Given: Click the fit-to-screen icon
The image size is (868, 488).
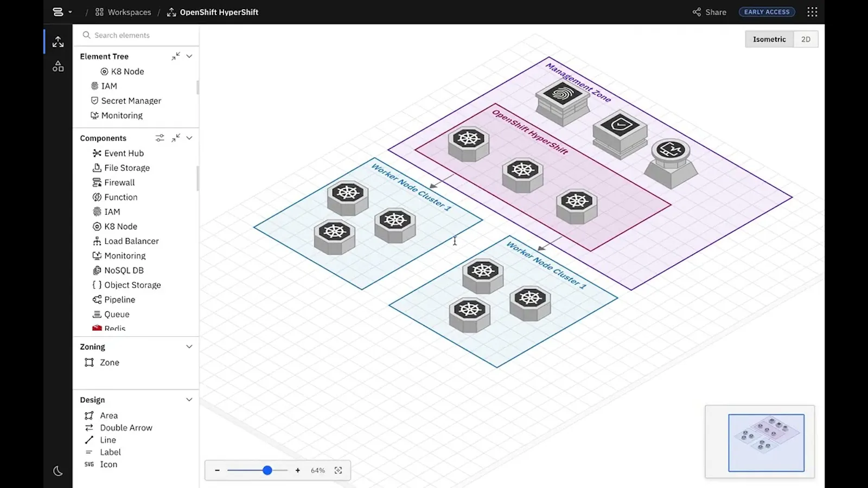Looking at the screenshot, I should coord(338,471).
